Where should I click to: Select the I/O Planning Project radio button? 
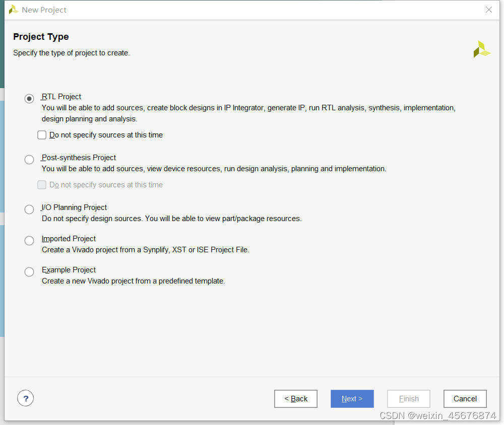(29, 209)
